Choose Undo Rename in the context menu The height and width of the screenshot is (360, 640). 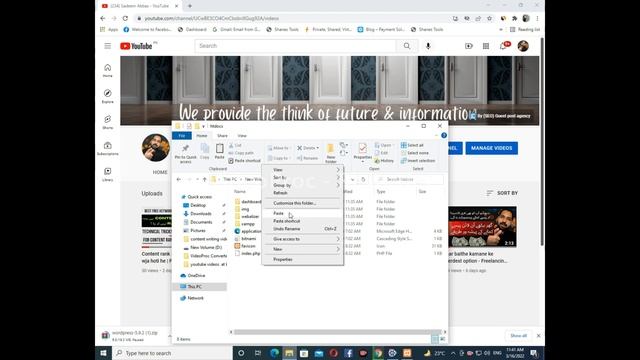[x=302, y=229]
